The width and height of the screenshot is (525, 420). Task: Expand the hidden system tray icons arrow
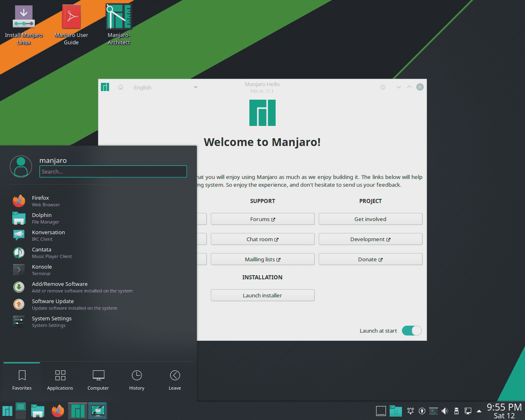click(479, 411)
